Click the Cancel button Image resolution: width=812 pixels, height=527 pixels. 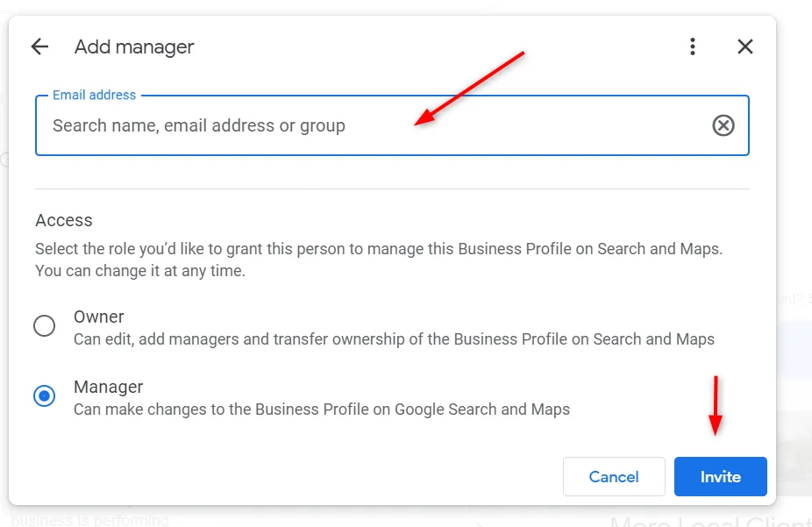[614, 476]
